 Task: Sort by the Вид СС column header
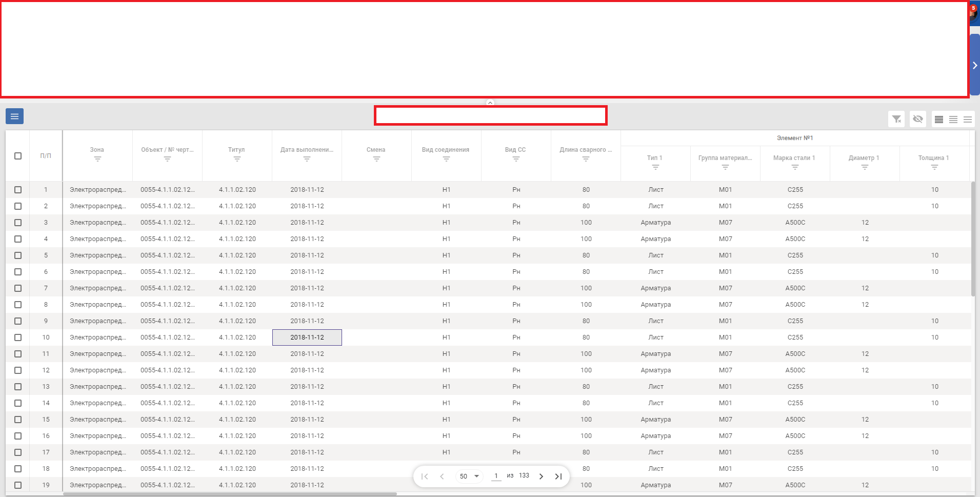(515, 150)
